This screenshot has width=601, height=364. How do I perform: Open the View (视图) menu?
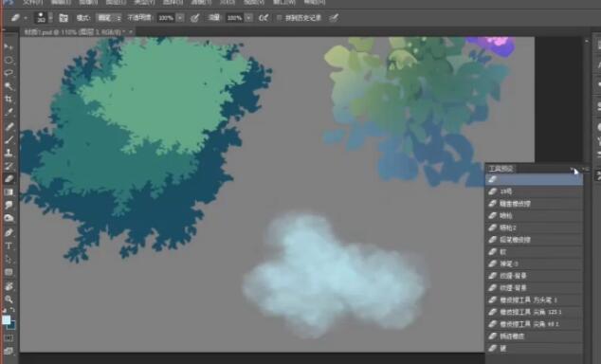254,2
